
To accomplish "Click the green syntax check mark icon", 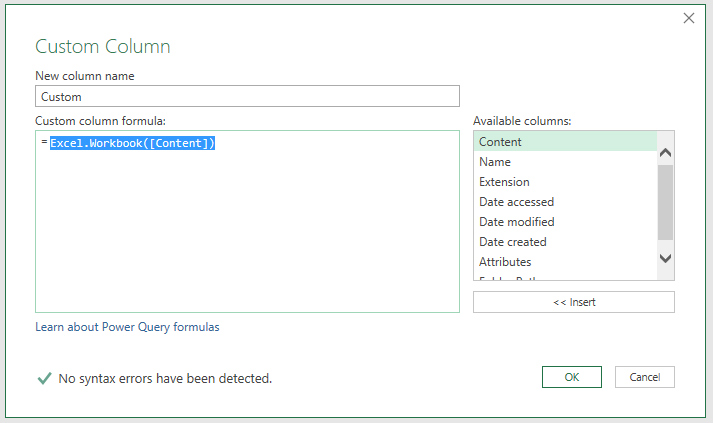I will tap(43, 378).
